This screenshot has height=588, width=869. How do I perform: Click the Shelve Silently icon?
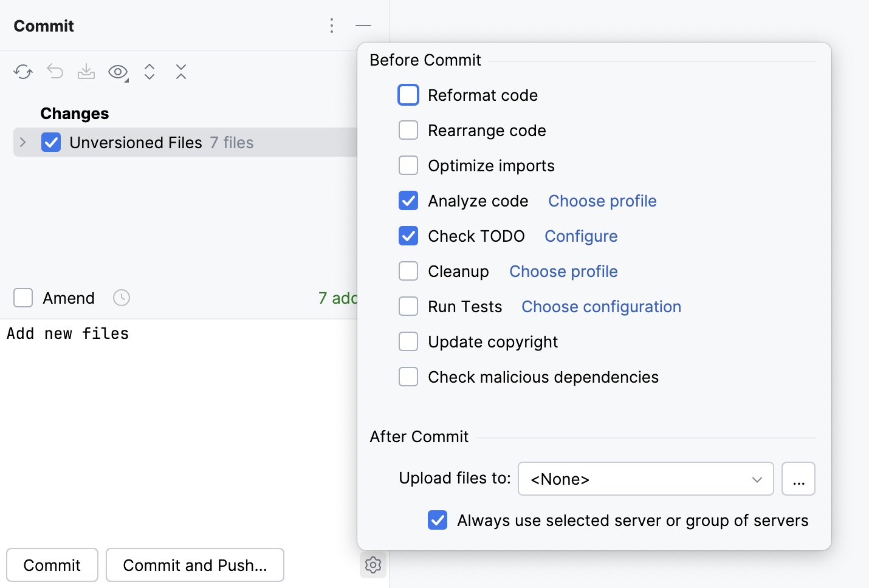pos(86,72)
